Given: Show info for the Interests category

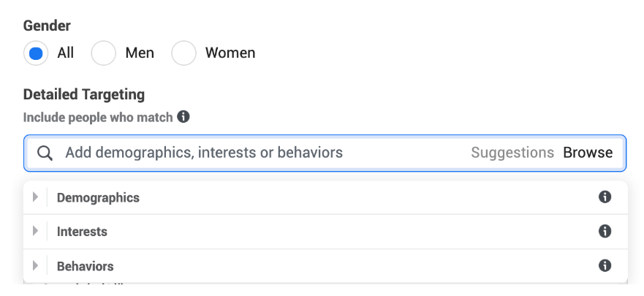Looking at the screenshot, I should click(x=605, y=232).
